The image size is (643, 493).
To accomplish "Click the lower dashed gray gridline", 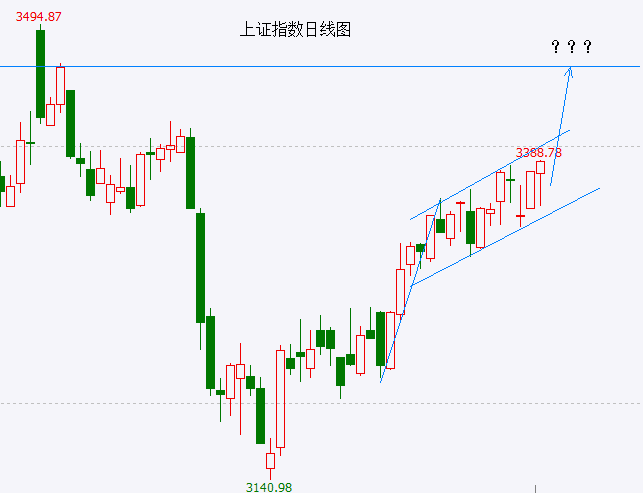I will click(x=322, y=404).
